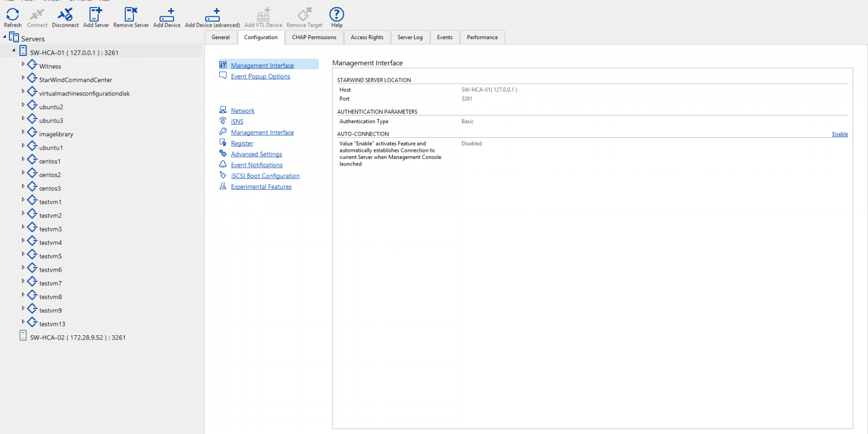Select the ubuntu3 tree item

pyautogui.click(x=51, y=120)
